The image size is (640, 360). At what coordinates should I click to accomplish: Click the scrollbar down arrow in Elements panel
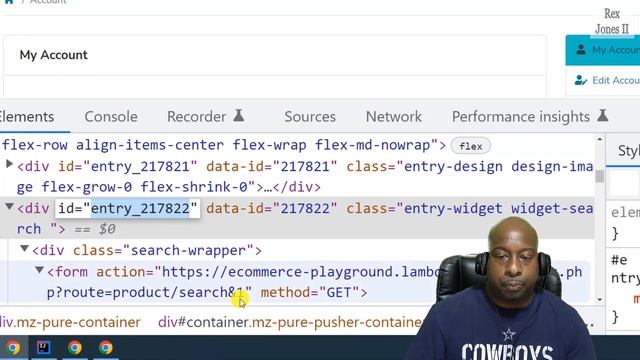pyautogui.click(x=600, y=300)
